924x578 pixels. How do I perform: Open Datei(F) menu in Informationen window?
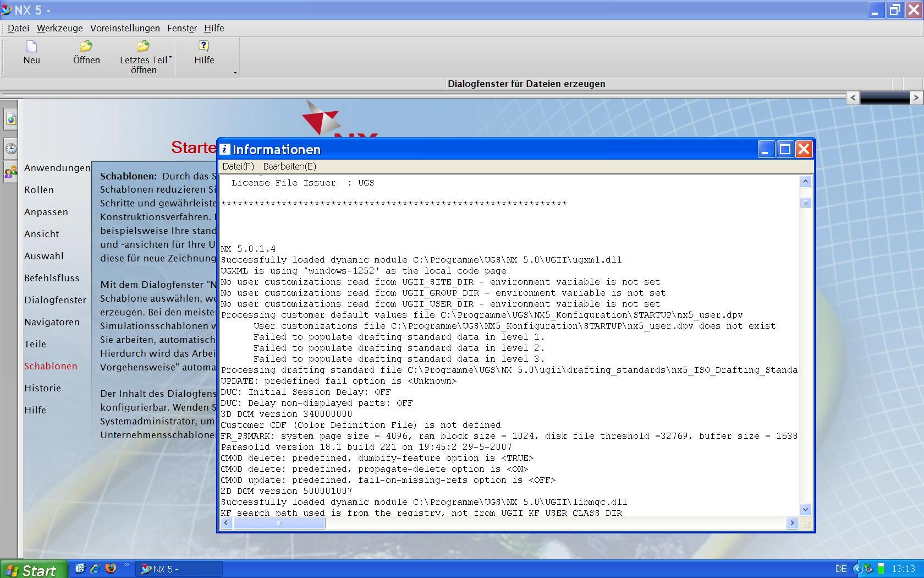238,166
